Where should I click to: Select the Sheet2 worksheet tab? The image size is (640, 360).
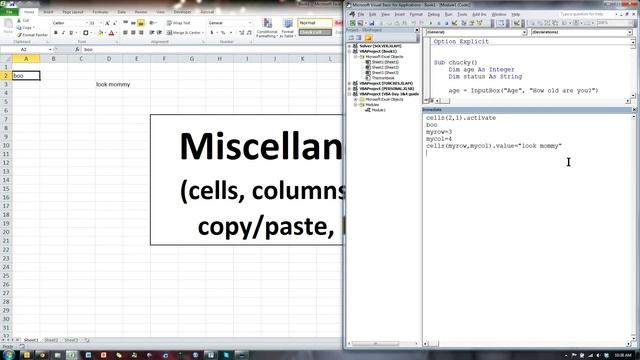click(x=51, y=340)
